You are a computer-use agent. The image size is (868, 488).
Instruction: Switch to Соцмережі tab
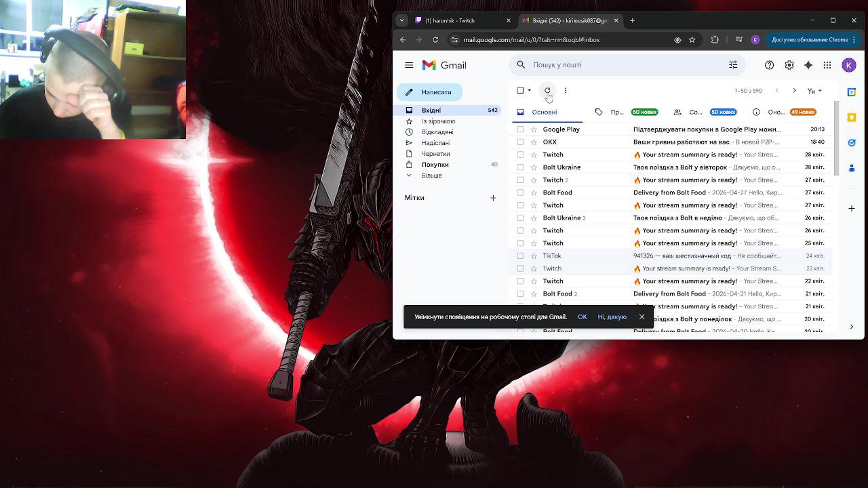tap(705, 112)
